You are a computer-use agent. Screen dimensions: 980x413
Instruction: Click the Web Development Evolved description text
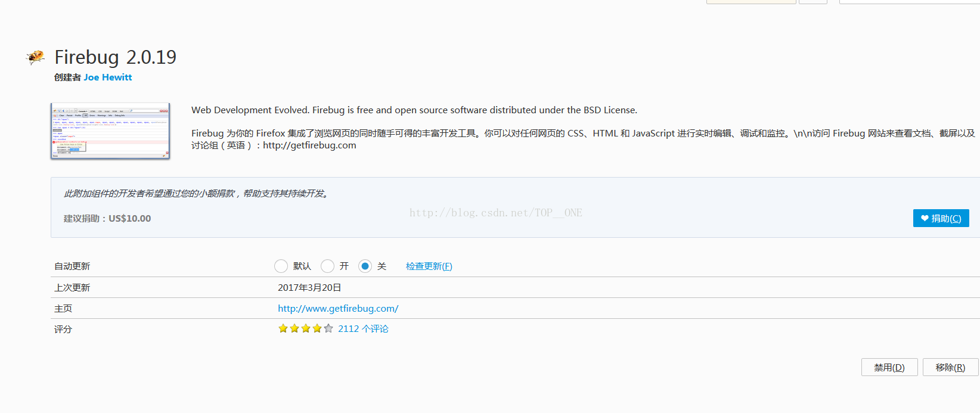[x=414, y=110]
